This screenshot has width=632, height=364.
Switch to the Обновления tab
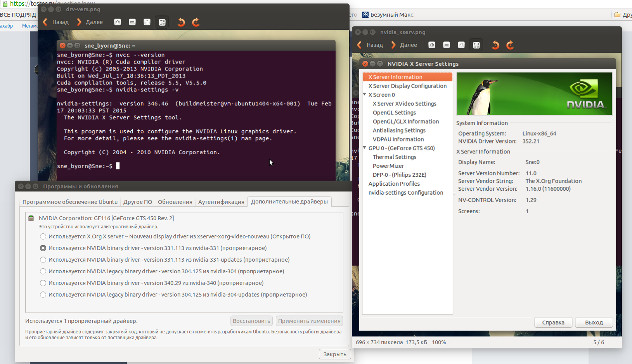pyautogui.click(x=175, y=202)
